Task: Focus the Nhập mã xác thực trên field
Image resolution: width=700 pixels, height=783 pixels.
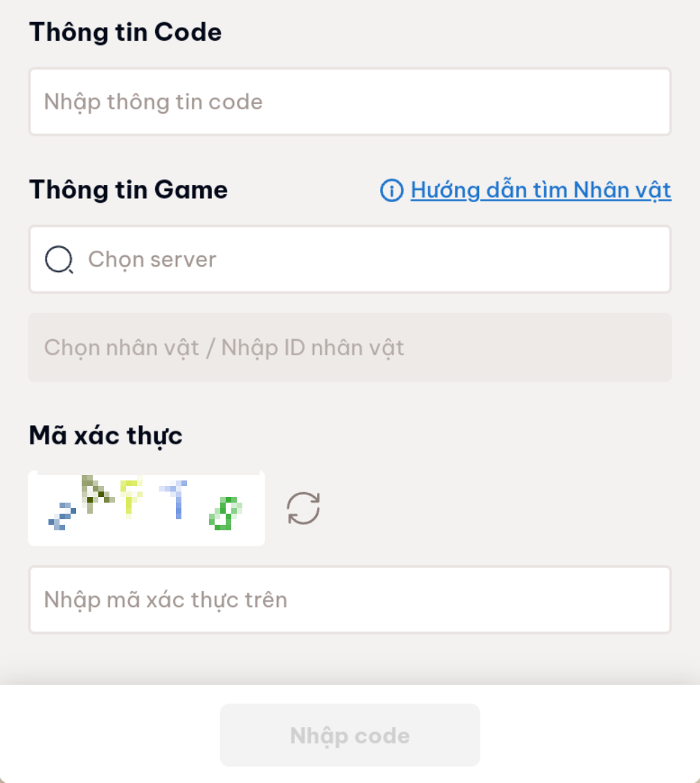Action: [x=350, y=600]
